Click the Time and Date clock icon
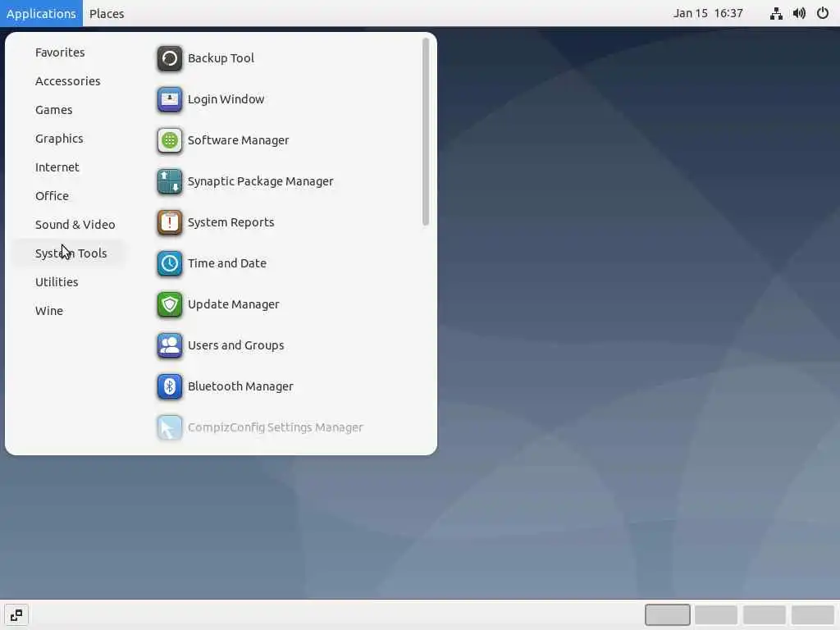The image size is (840, 630). [x=169, y=263]
